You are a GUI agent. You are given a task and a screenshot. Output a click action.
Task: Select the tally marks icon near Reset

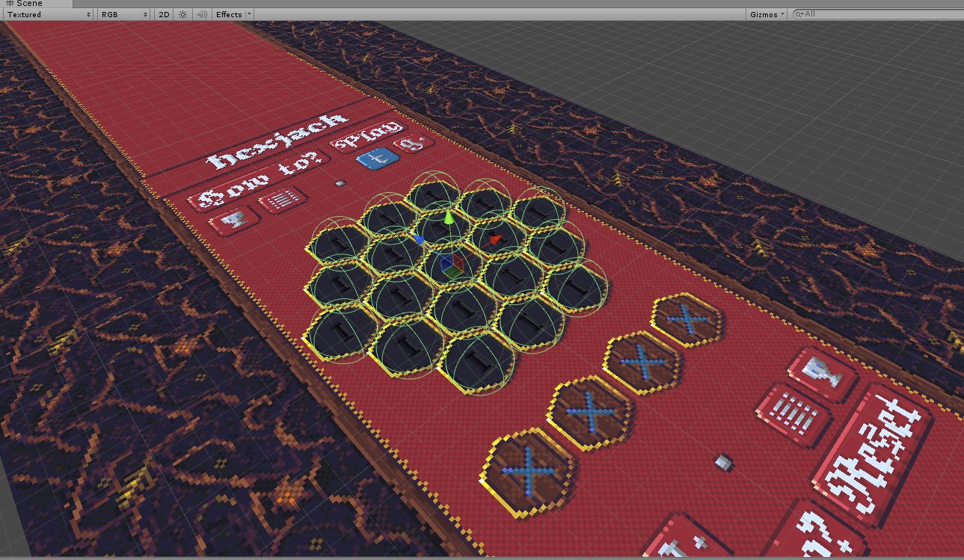pos(794,416)
